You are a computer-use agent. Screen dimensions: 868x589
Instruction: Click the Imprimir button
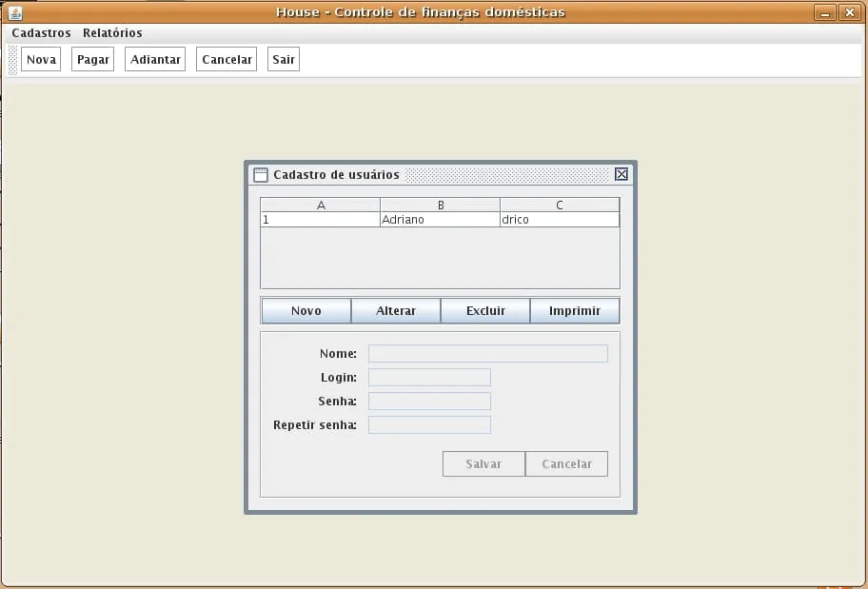click(575, 311)
